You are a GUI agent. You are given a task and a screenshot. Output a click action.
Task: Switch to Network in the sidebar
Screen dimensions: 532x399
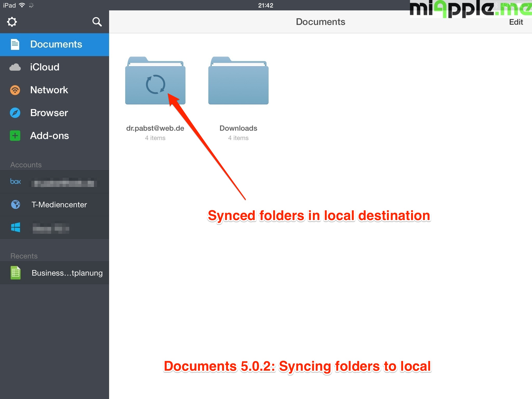coord(49,90)
